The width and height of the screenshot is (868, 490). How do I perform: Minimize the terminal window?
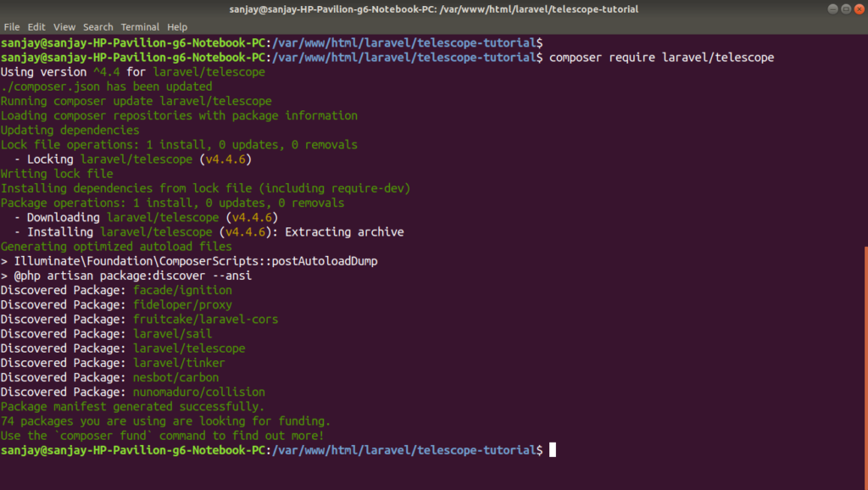832,8
